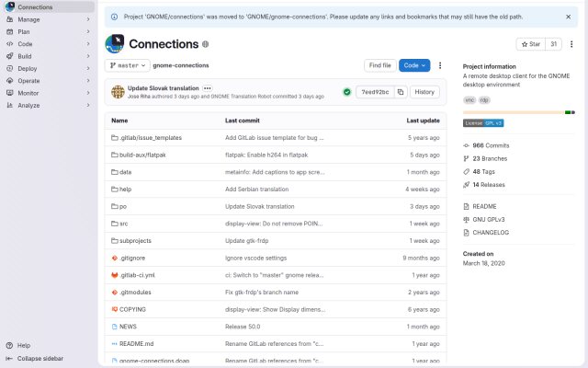Copy the commit SHA with clipboard icon
The height and width of the screenshot is (368, 588).
401,92
